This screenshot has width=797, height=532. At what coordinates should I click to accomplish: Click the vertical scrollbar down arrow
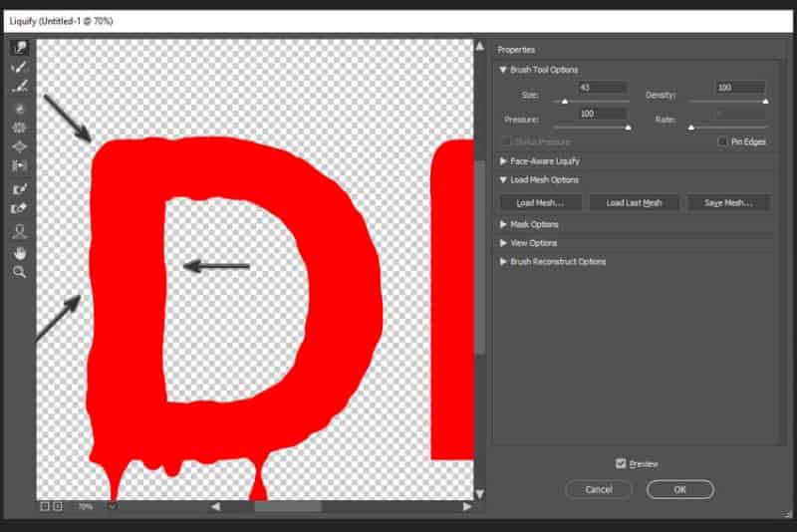click(x=480, y=494)
